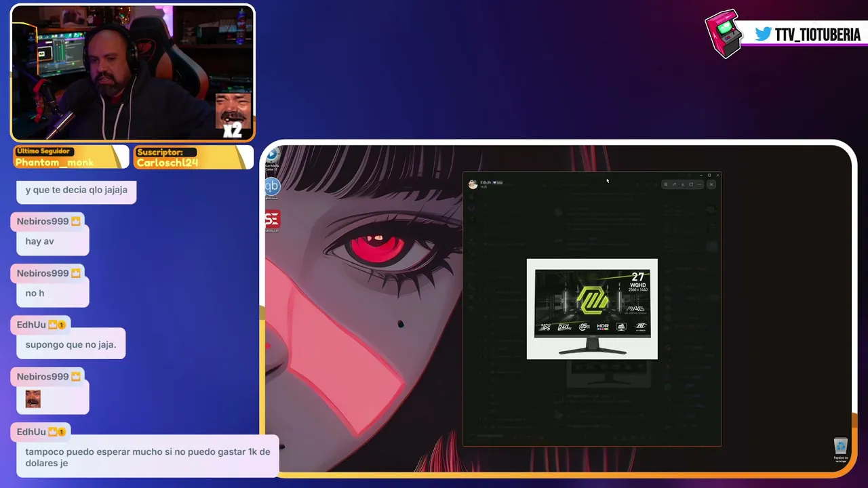Click chat message "y que te decia qlo jajaja"
Image resolution: width=868 pixels, height=488 pixels.
(x=77, y=190)
